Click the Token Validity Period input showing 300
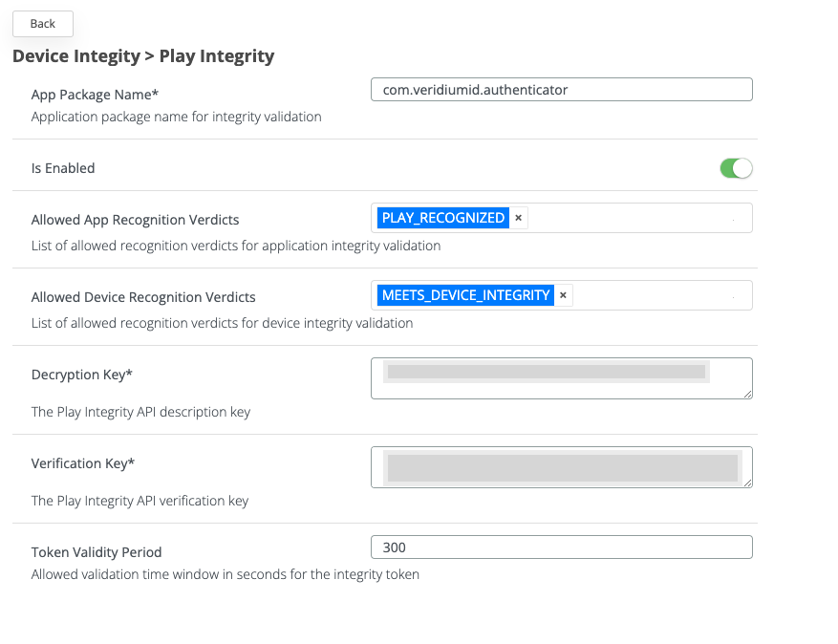838x644 pixels. pos(561,547)
